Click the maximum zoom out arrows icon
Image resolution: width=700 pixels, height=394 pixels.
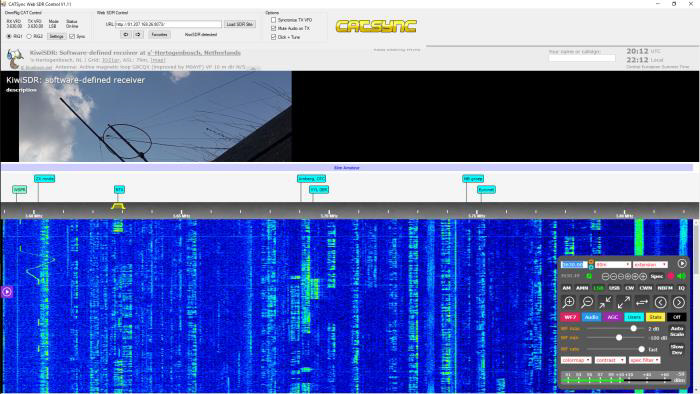(x=624, y=302)
